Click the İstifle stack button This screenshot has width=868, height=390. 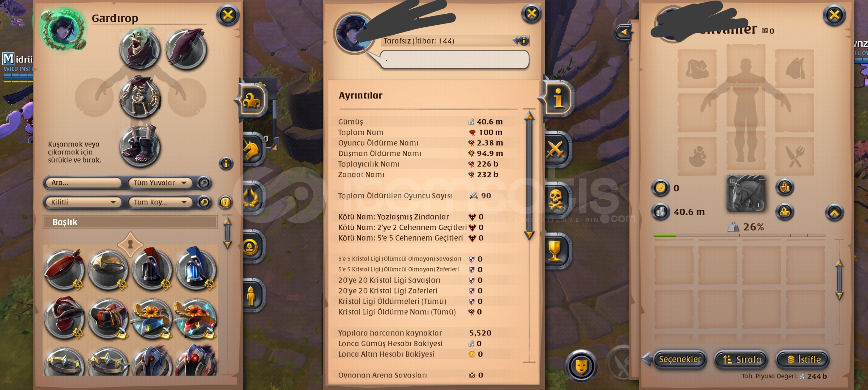tap(803, 359)
